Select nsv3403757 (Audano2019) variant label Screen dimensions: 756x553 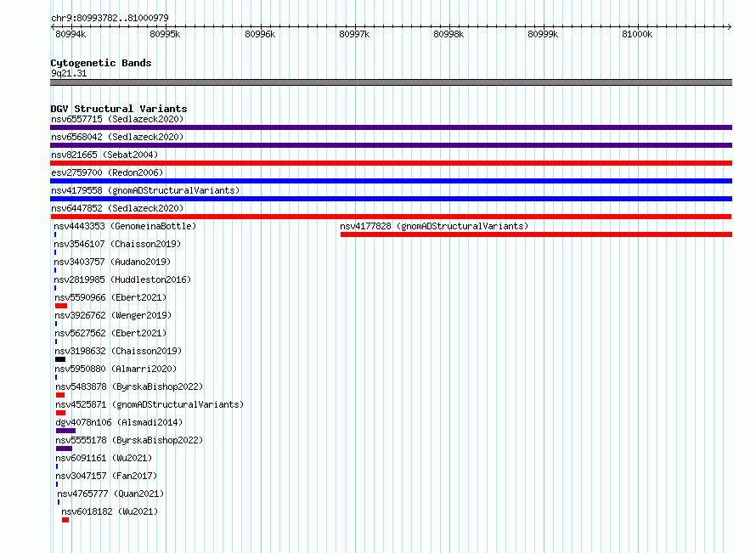(112, 262)
